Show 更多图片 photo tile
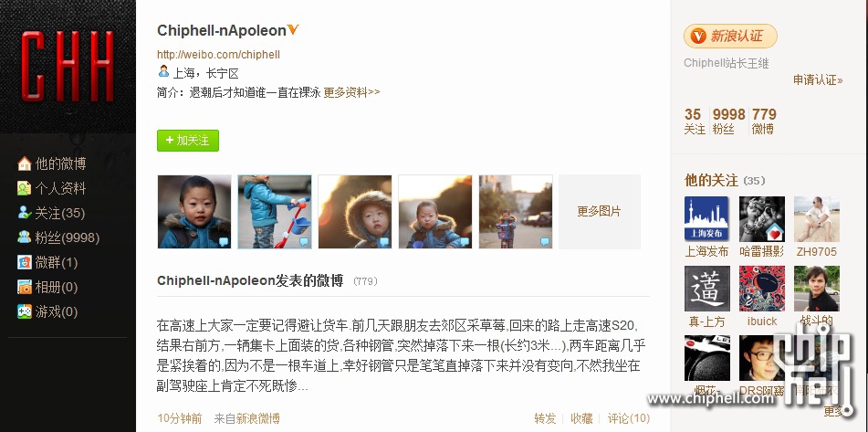The width and height of the screenshot is (868, 432). [600, 212]
